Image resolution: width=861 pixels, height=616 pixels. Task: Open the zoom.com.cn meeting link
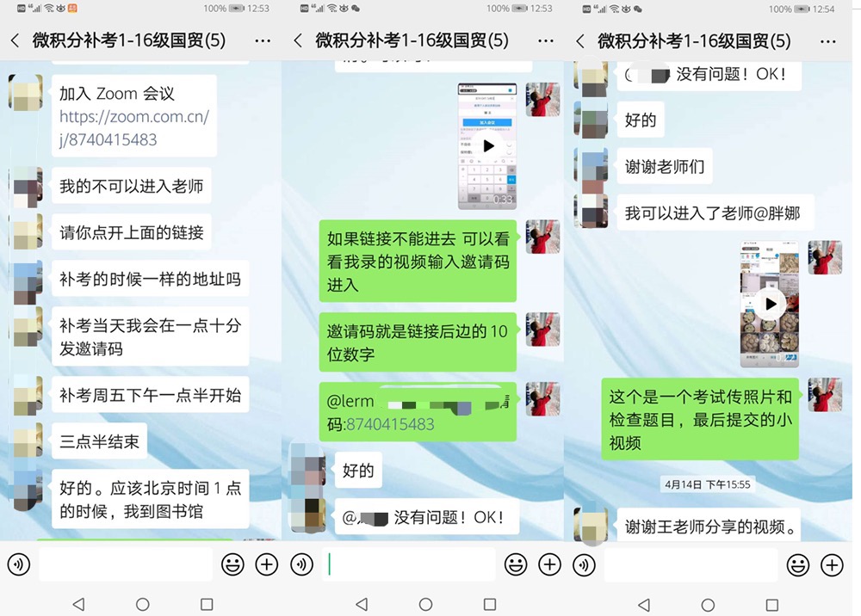pos(133,128)
